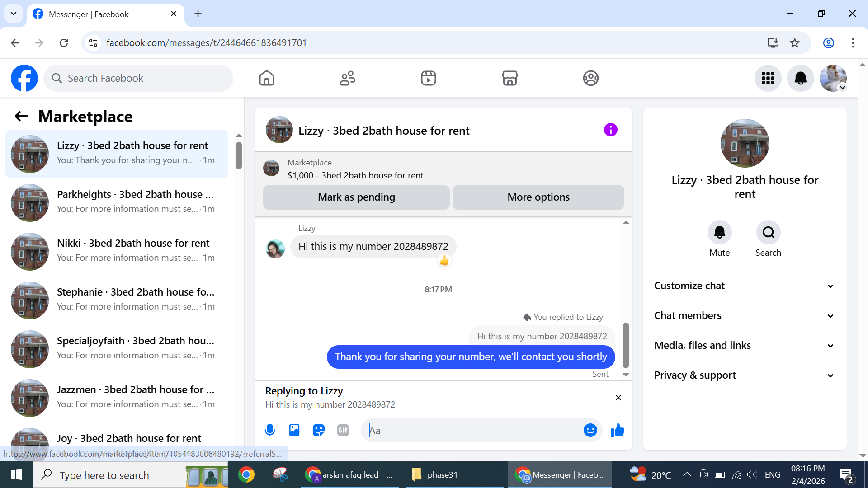Click the chat message scrollbar thumb

(626, 345)
